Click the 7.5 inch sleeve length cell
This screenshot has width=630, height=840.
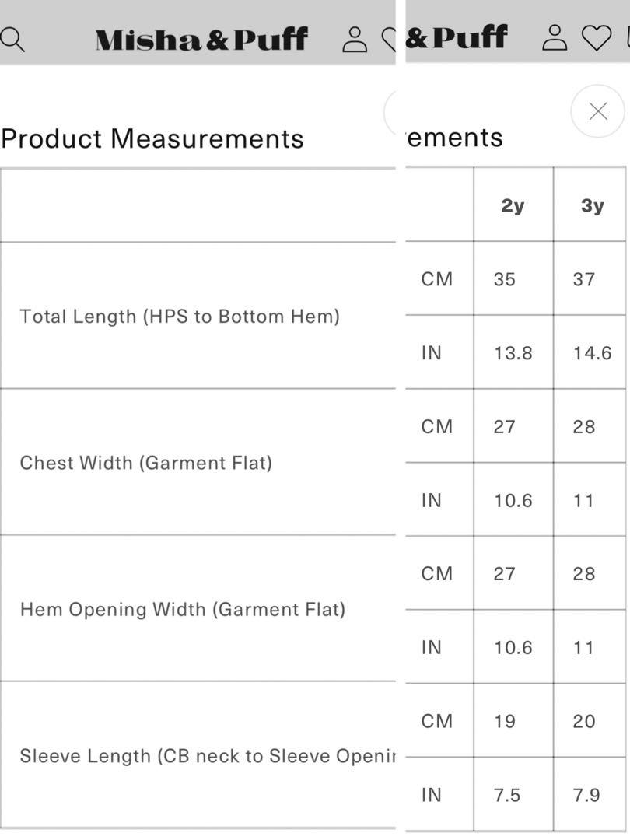513,794
